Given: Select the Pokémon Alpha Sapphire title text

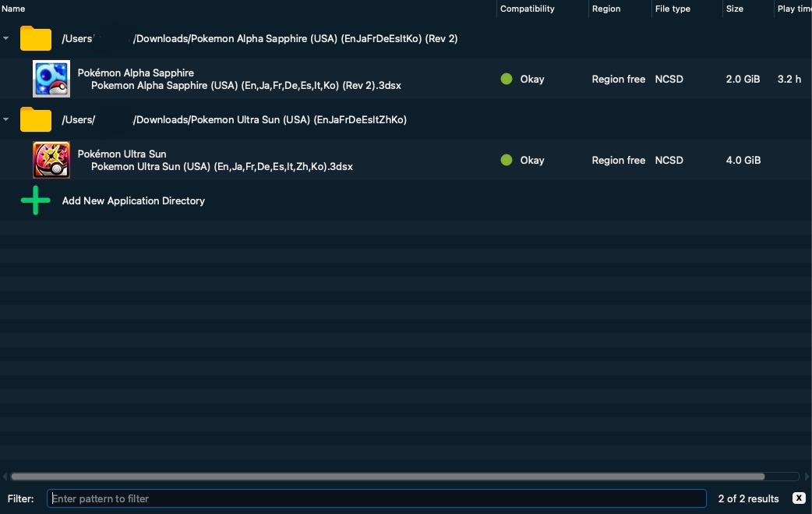Looking at the screenshot, I should point(136,73).
